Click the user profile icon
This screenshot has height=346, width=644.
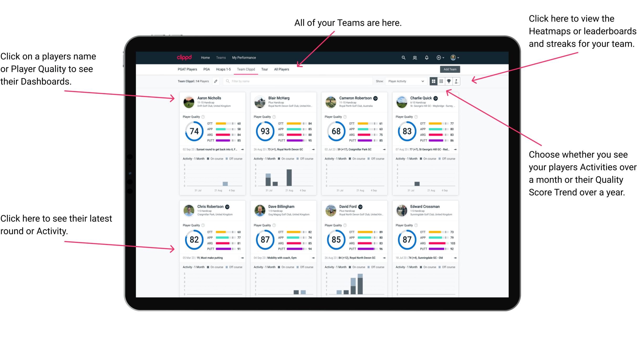(x=460, y=57)
